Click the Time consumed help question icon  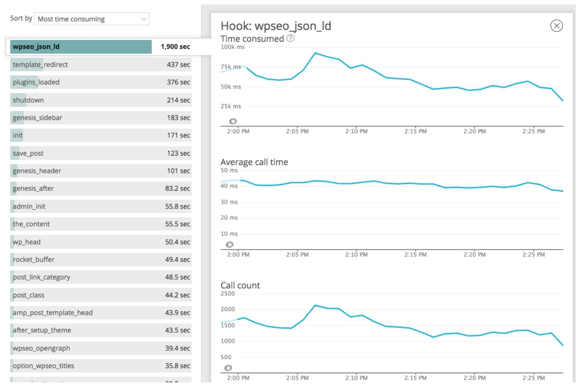point(290,38)
